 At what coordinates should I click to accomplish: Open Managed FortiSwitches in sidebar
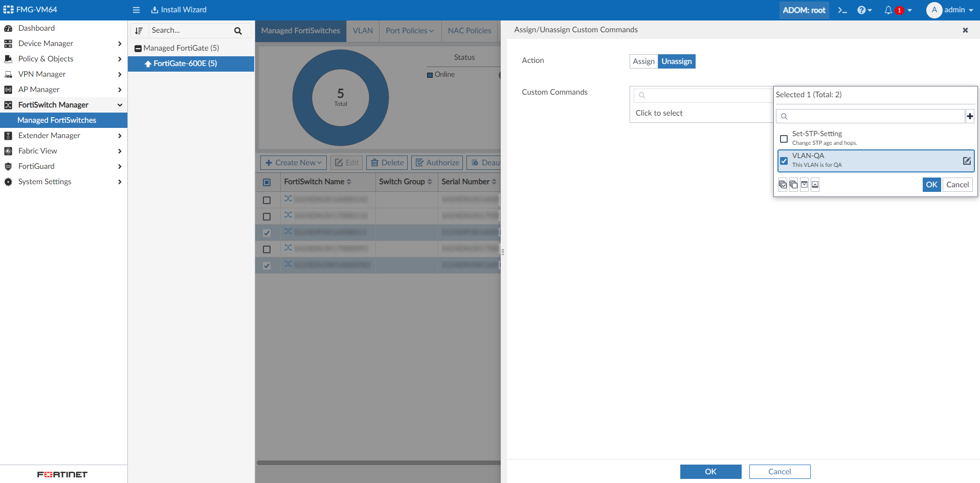[63, 120]
